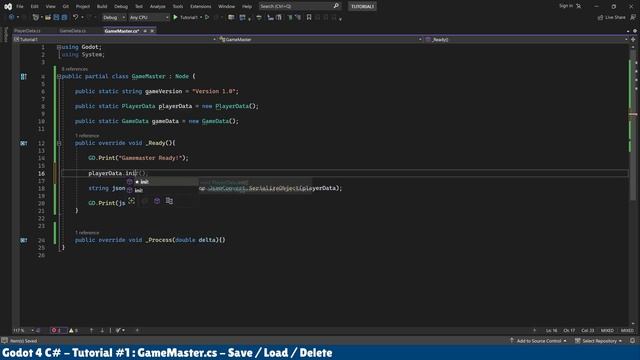Viewport: 640px width, 360px height.
Task: Click the inheritance margin icon on line 12
Action: tap(24, 143)
